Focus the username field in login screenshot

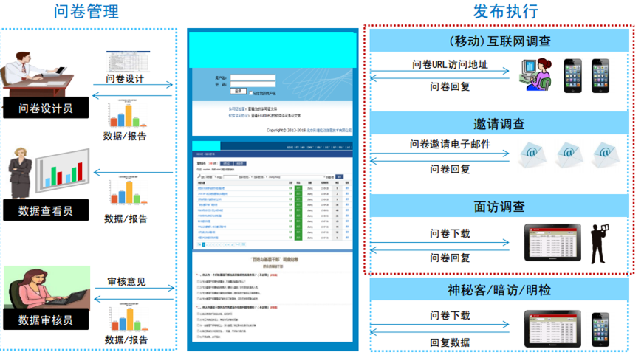click(253, 77)
